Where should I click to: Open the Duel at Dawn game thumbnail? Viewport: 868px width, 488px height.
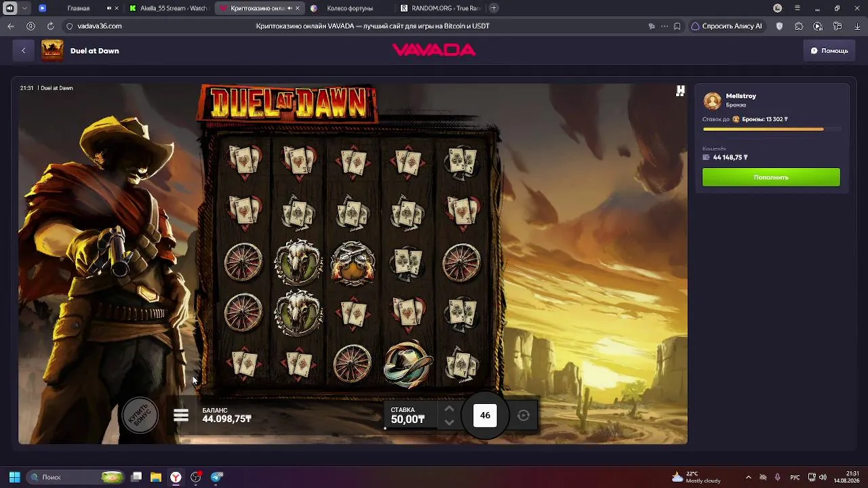click(x=52, y=51)
